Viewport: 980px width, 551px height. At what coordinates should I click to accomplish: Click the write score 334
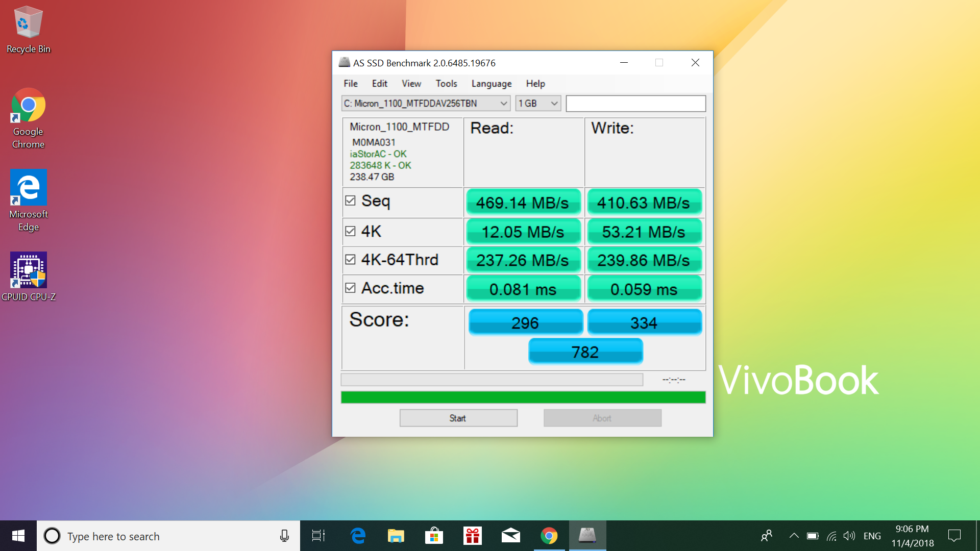(x=644, y=322)
